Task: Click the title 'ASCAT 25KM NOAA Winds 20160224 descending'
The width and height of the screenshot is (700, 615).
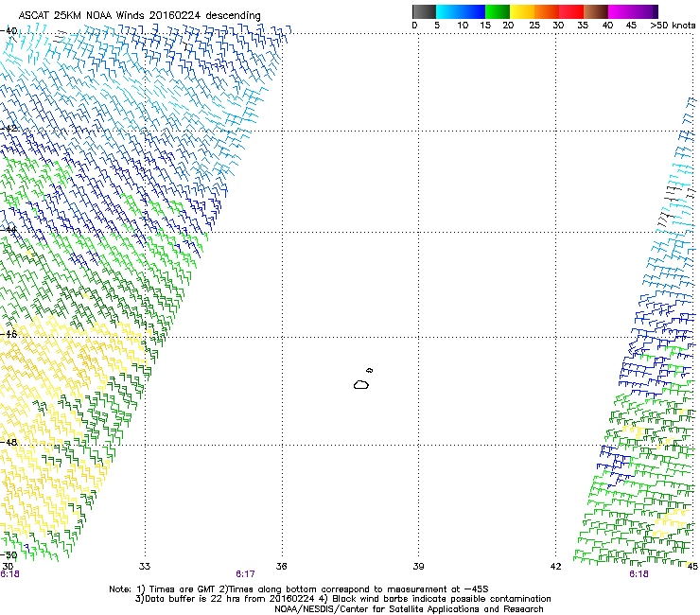Action: [x=139, y=16]
